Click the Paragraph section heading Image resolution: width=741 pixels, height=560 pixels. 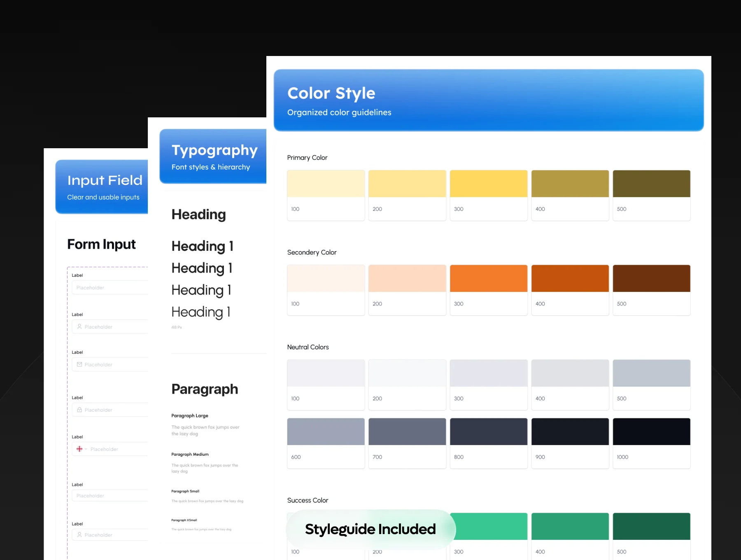[x=205, y=389]
